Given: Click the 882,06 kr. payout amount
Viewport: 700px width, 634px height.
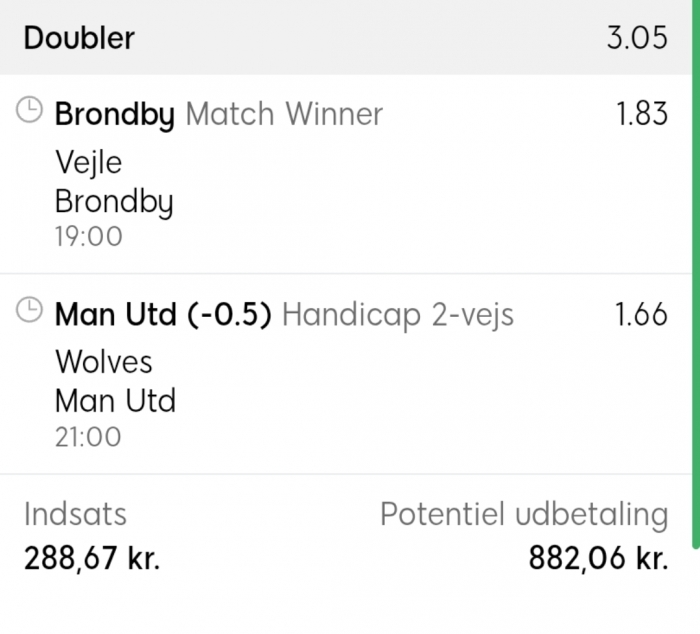Looking at the screenshot, I should coord(597,558).
